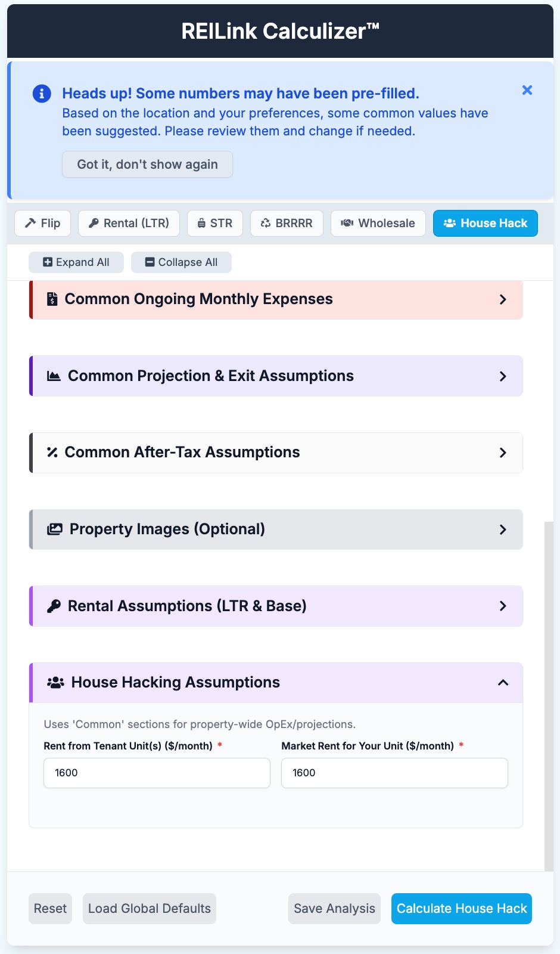Click Rent from Tenant Unit(s) input field
The width and height of the screenshot is (560, 954).
pos(157,773)
